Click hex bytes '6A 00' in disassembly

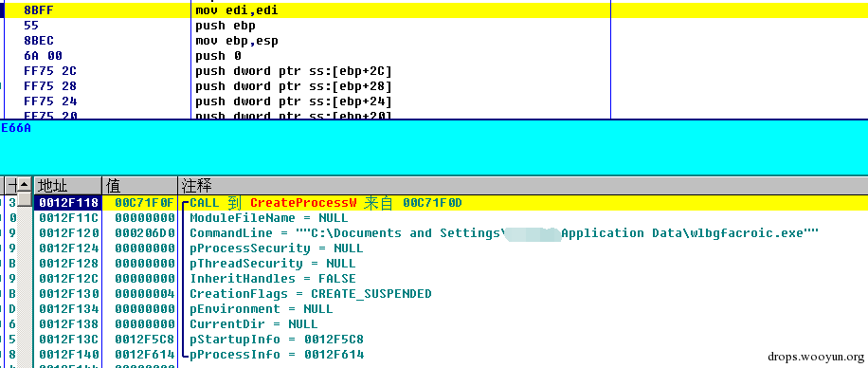[x=44, y=56]
